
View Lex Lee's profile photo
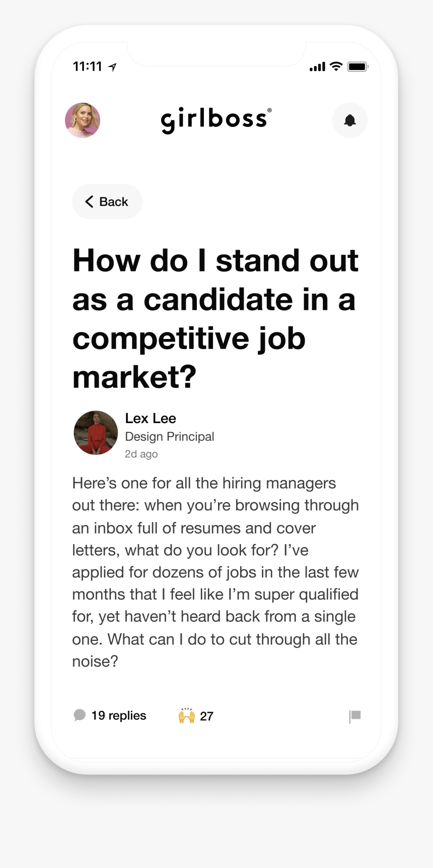[x=96, y=433]
